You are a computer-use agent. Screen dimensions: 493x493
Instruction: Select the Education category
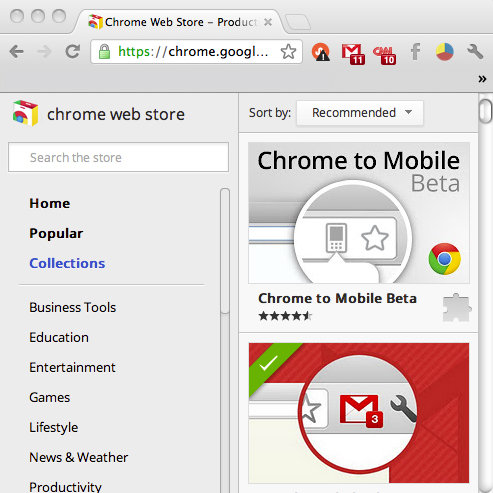59,337
